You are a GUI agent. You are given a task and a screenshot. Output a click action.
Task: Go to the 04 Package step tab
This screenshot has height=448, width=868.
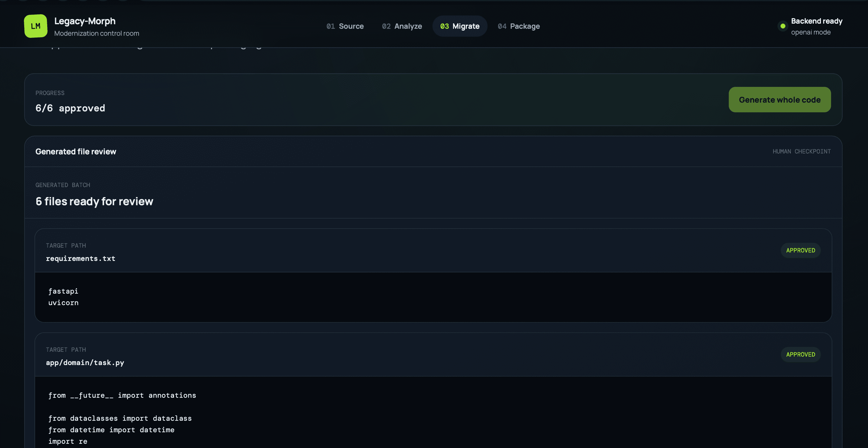tap(518, 26)
